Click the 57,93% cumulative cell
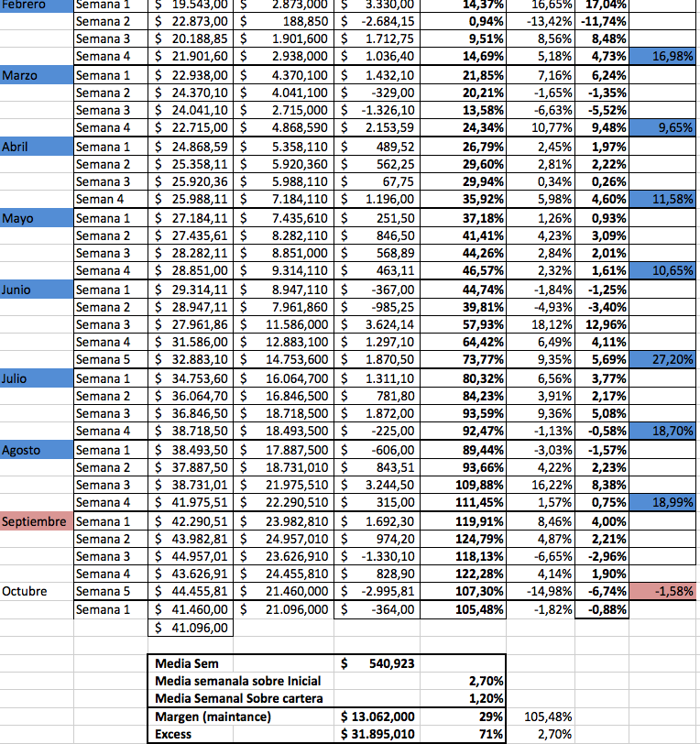Viewport: 700px width, 744px height. point(464,324)
